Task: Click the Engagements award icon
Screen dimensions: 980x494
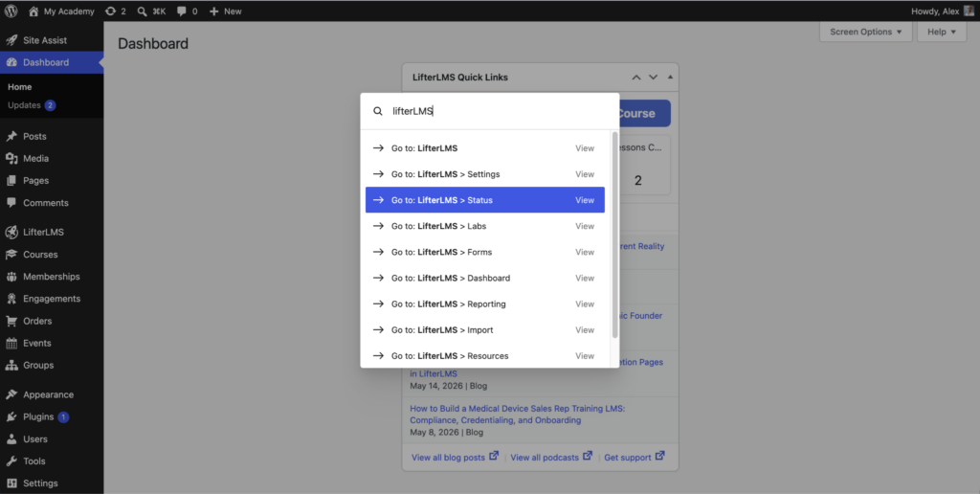Action: (11, 299)
